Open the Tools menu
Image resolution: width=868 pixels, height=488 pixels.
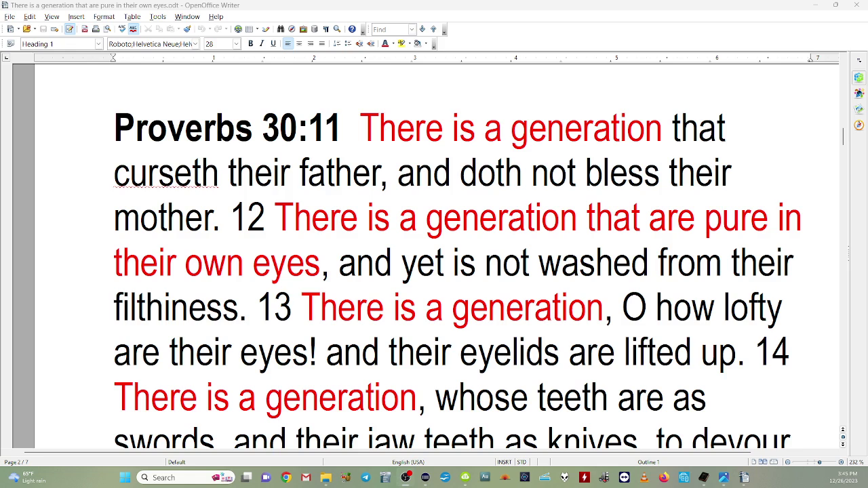pyautogui.click(x=157, y=16)
